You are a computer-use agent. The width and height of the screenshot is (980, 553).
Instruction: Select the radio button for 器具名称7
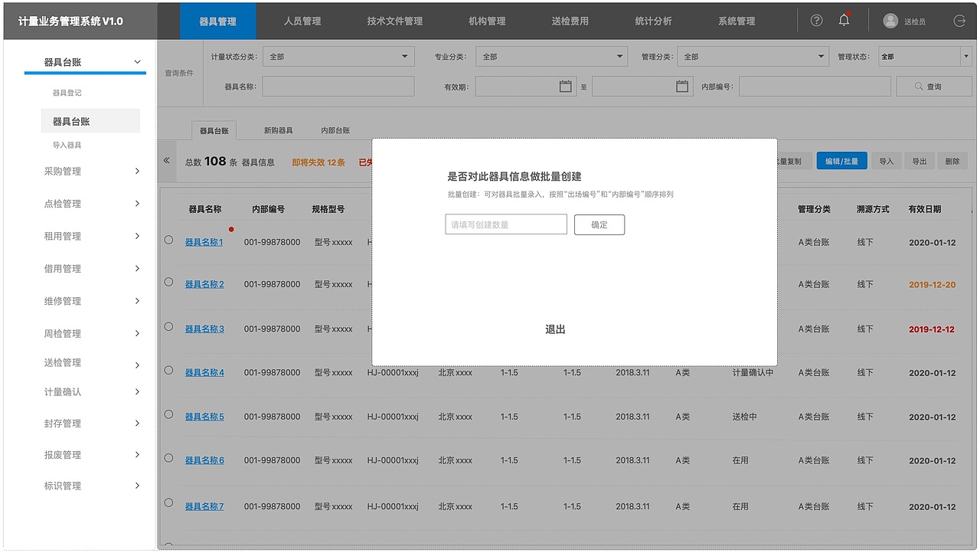(x=168, y=504)
